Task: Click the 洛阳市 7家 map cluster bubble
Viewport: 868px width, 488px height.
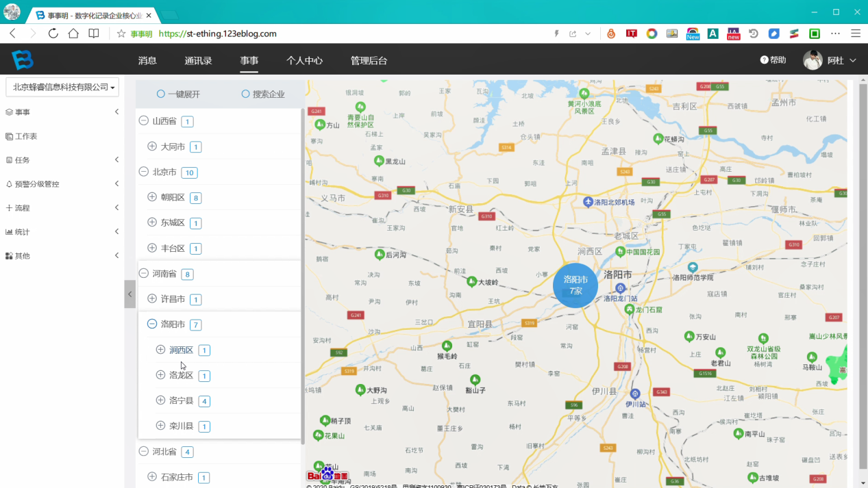Action: (x=575, y=285)
